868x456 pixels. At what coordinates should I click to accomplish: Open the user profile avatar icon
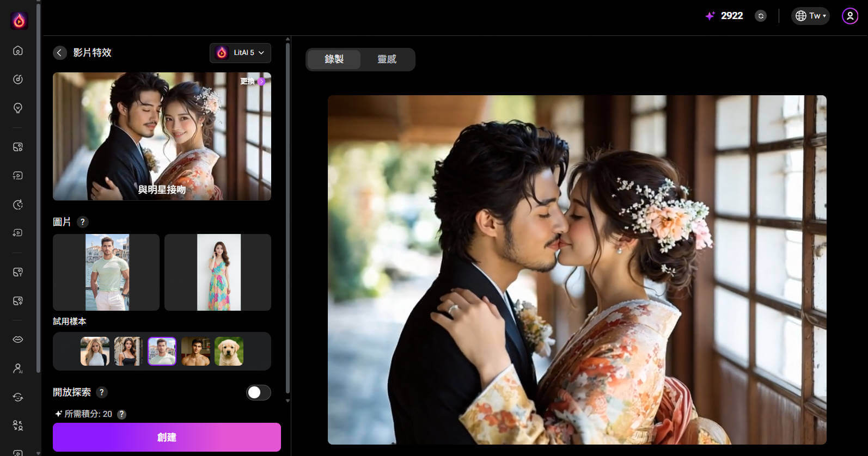pos(849,16)
